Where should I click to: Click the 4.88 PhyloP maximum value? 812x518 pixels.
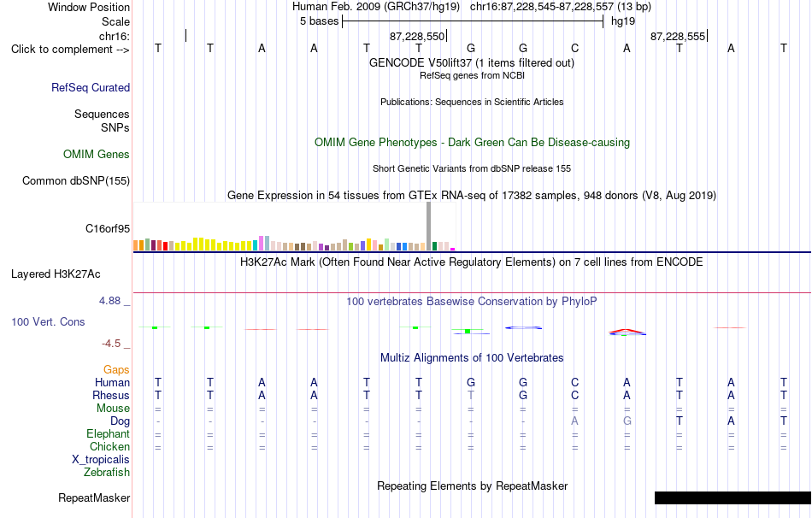coord(110,301)
